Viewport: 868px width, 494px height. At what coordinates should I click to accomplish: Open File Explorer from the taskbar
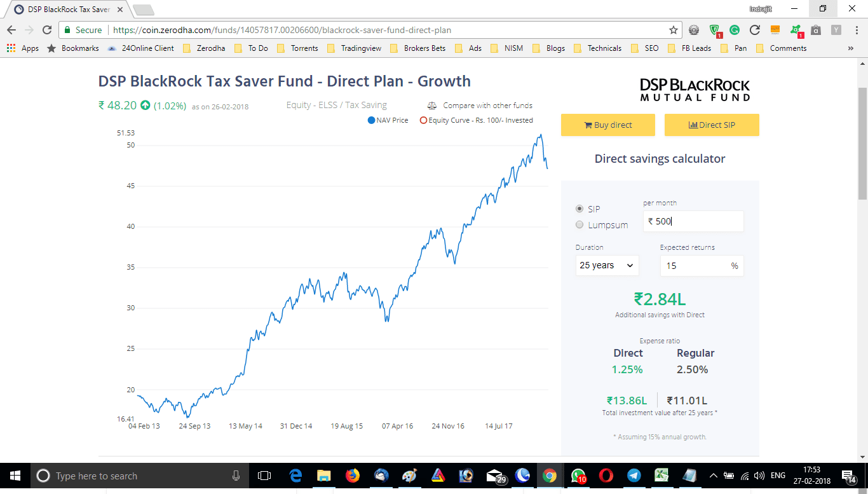pos(323,476)
